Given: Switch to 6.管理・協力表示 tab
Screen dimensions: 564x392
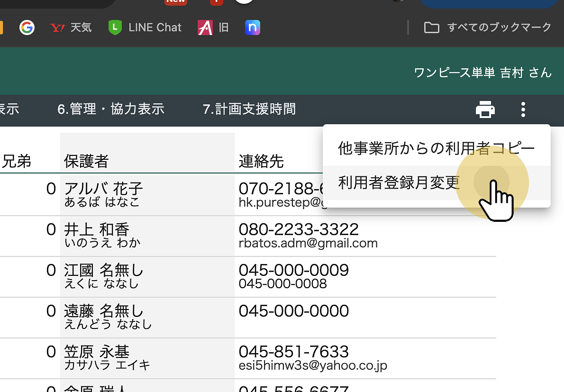Looking at the screenshot, I should 111,109.
